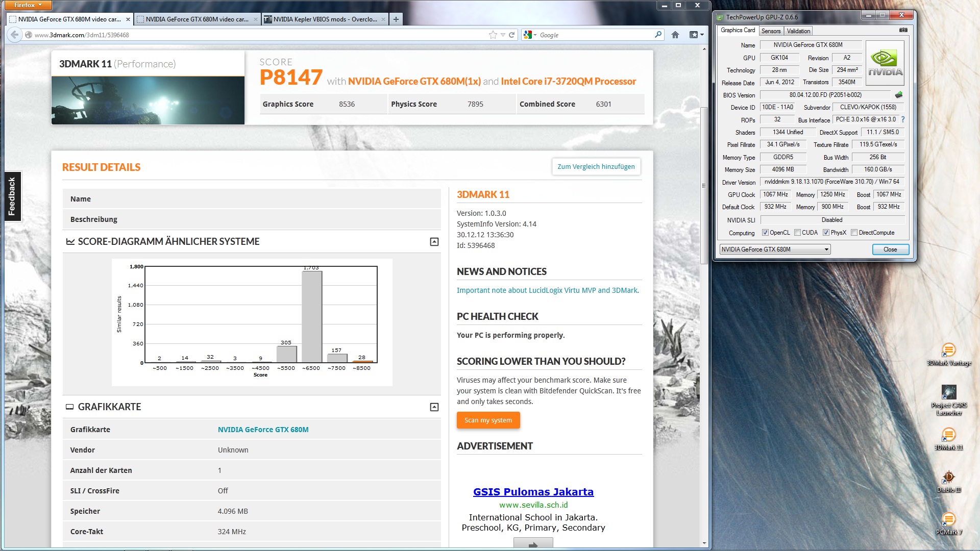980x551 pixels.
Task: Click www.sevilla.sch.id ad URL
Action: (533, 505)
